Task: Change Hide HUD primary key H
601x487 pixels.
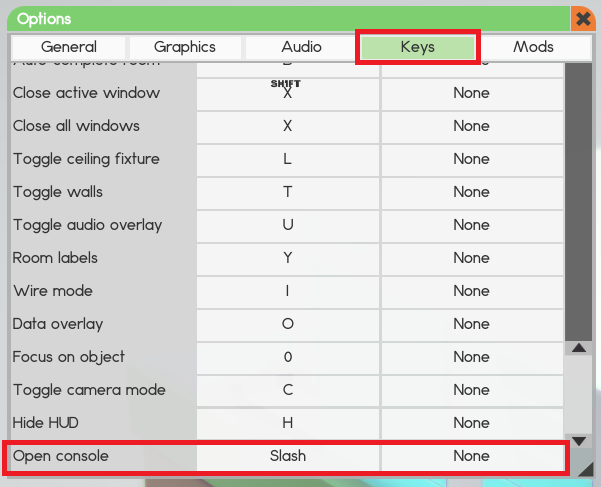Action: (288, 423)
